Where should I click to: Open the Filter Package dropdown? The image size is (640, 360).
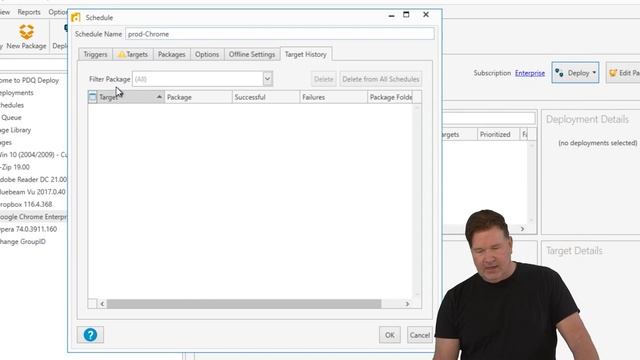pyautogui.click(x=267, y=79)
